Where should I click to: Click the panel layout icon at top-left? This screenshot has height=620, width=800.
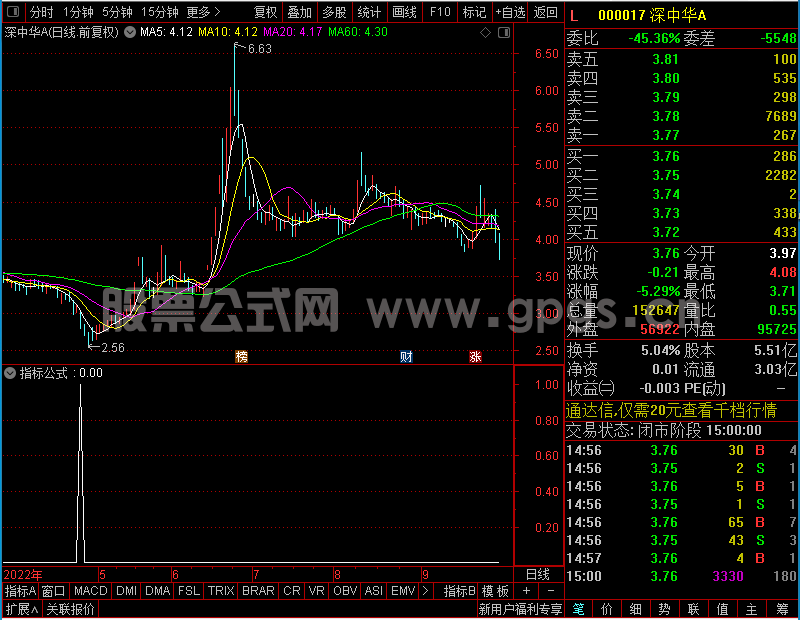point(13,11)
